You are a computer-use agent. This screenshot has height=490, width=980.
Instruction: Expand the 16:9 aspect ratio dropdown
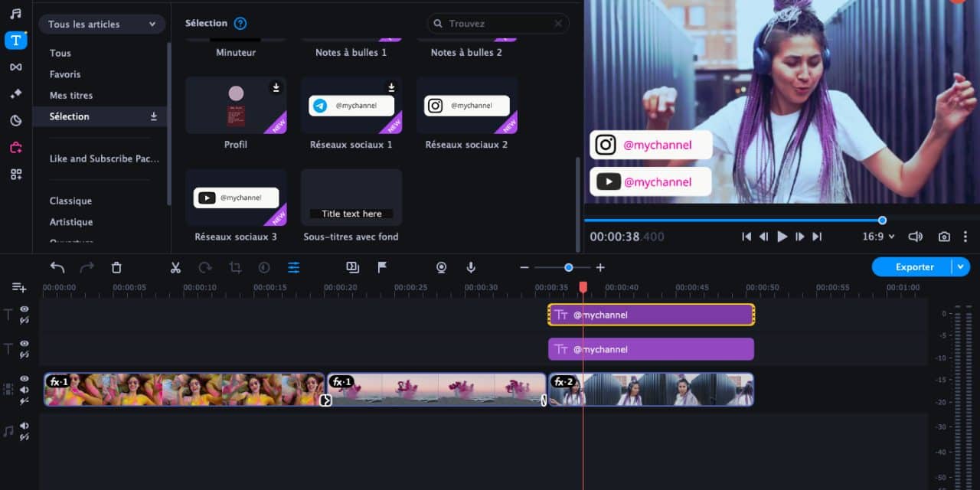878,237
